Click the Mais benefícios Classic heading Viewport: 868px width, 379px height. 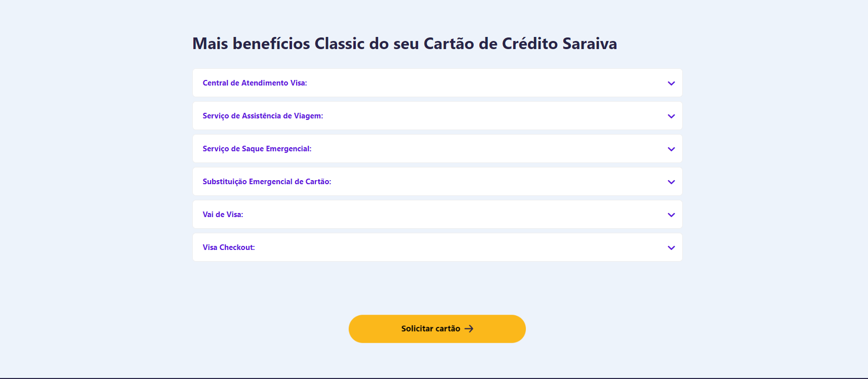(404, 44)
